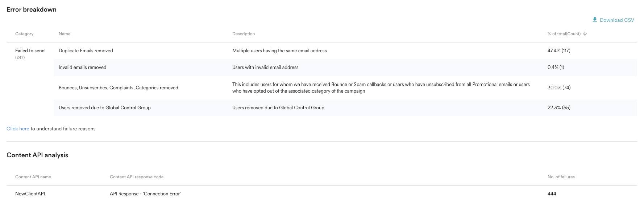644x207 pixels.
Task: Click the NewClientAPI row entry
Action: pos(30,194)
